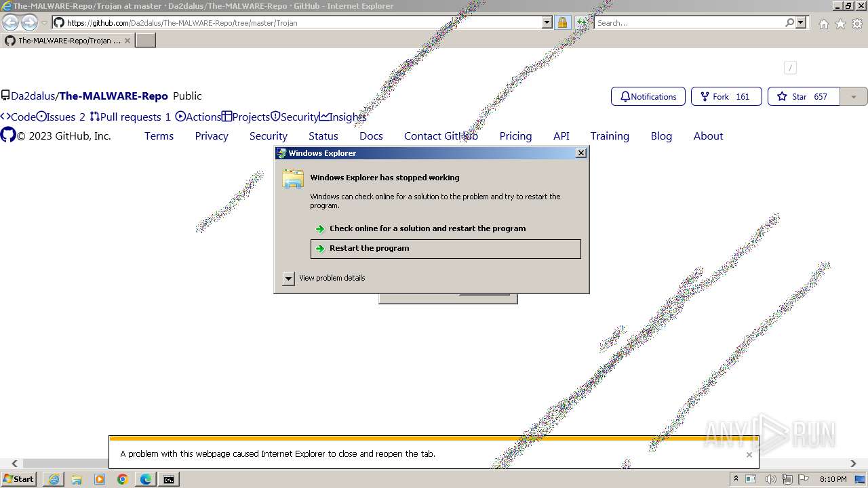Launch Google Chrome from the taskbar

pos(123,479)
